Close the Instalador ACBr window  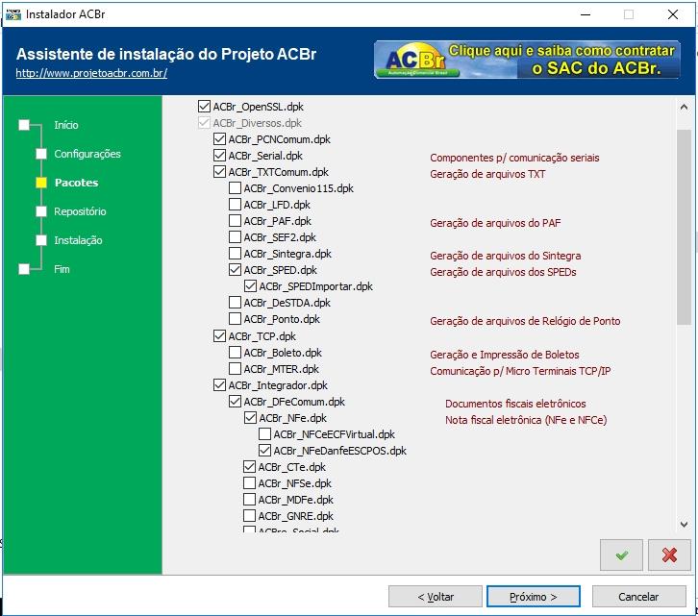(x=673, y=14)
